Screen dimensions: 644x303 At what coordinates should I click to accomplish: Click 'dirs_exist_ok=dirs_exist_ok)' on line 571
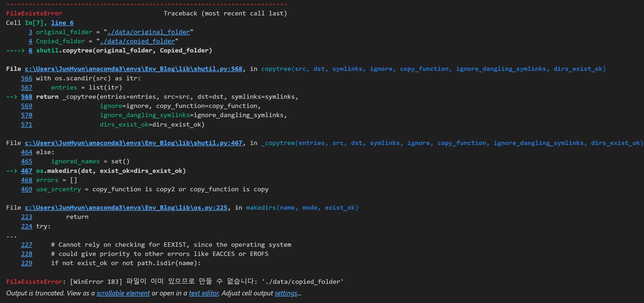[x=152, y=124]
